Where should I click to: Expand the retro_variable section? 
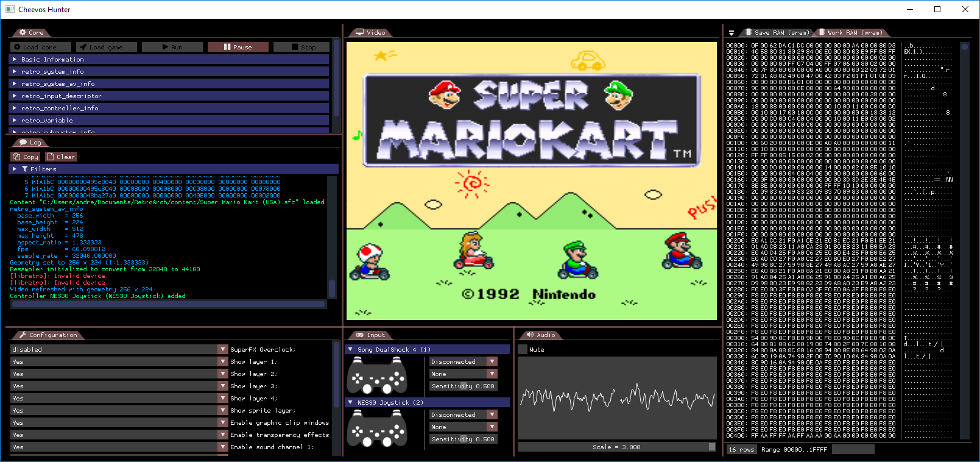(169, 120)
